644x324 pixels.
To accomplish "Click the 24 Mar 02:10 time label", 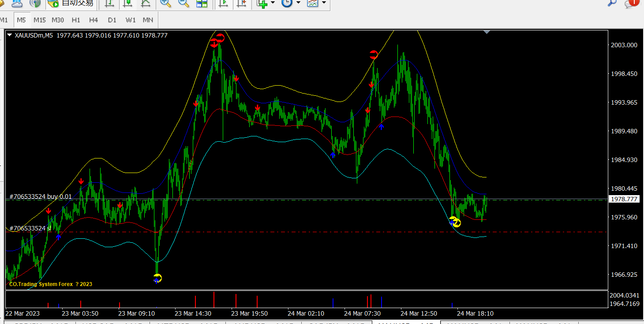I will 306,313.
